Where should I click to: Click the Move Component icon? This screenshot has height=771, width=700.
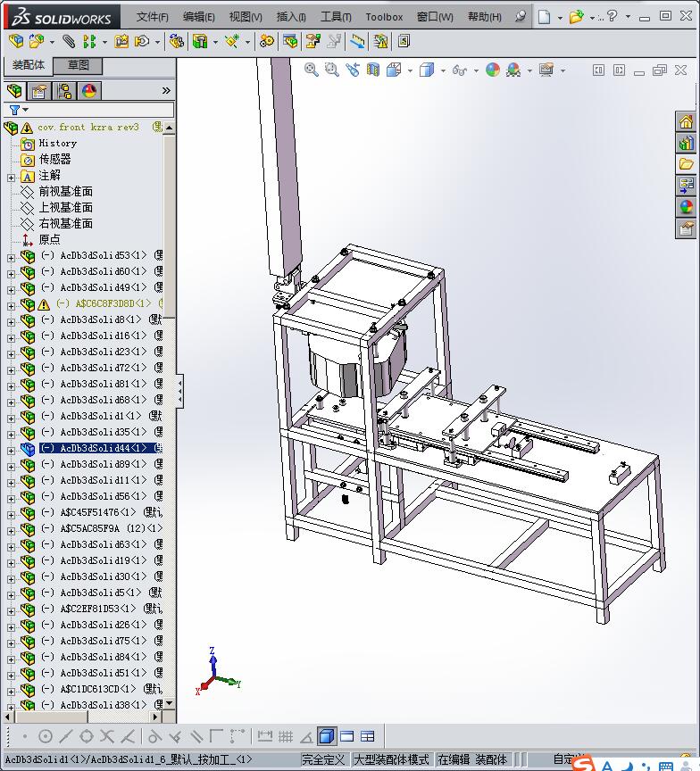click(143, 41)
